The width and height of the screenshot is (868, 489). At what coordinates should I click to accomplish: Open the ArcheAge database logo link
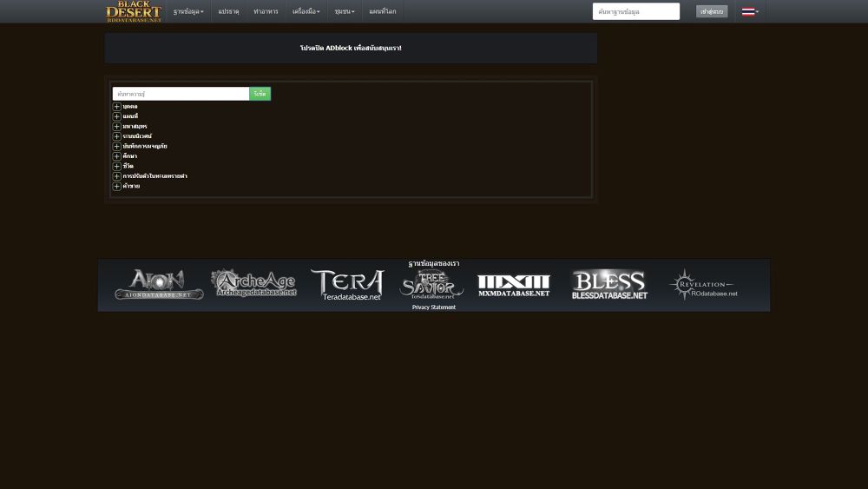click(x=253, y=283)
